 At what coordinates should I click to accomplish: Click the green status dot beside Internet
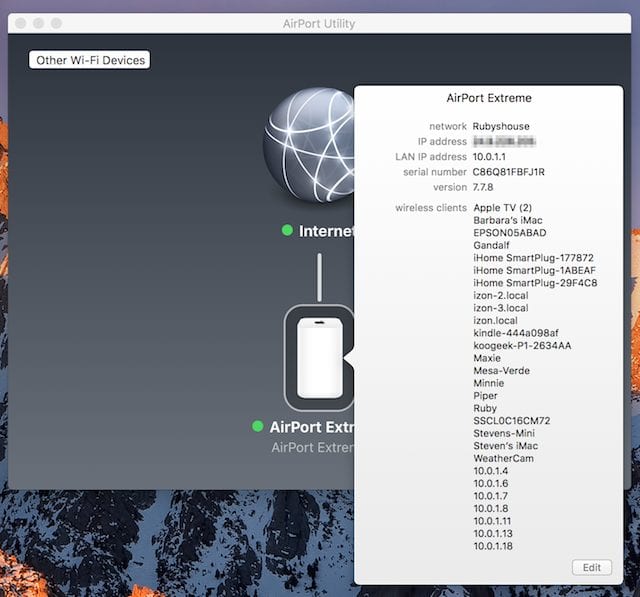[287, 231]
